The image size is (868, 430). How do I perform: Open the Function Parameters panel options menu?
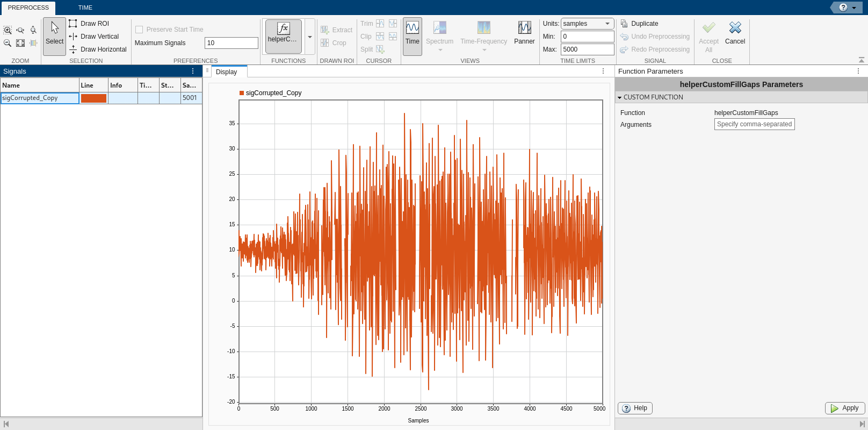858,71
